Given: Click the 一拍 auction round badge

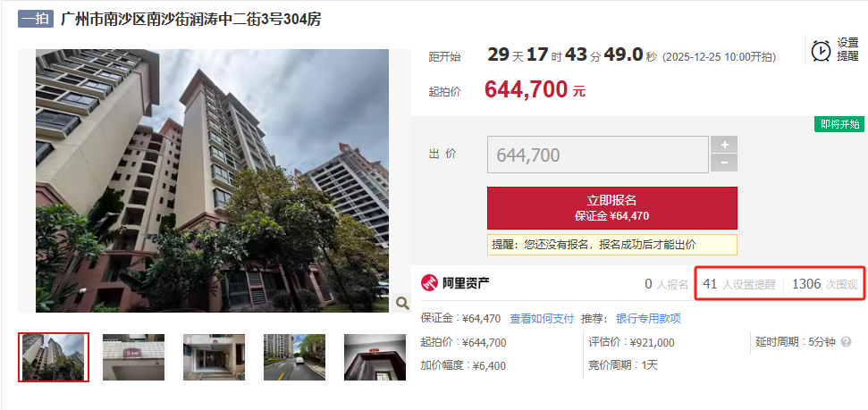Looking at the screenshot, I should click(x=36, y=20).
